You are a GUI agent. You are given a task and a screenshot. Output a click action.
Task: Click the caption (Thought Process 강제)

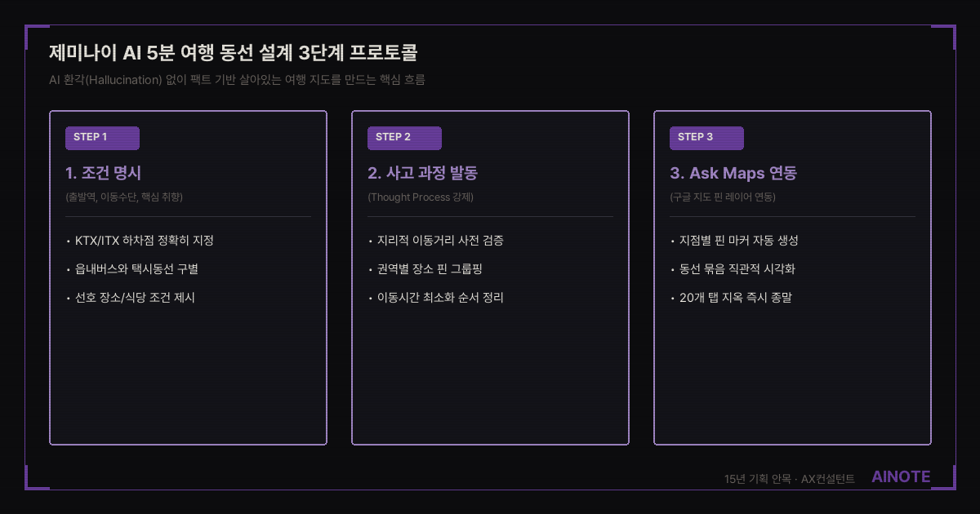click(421, 197)
